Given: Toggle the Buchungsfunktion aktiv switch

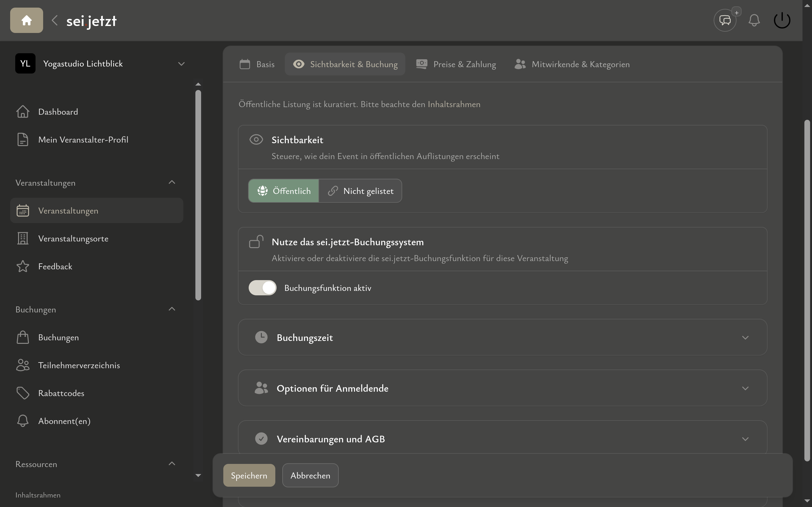Looking at the screenshot, I should (262, 288).
